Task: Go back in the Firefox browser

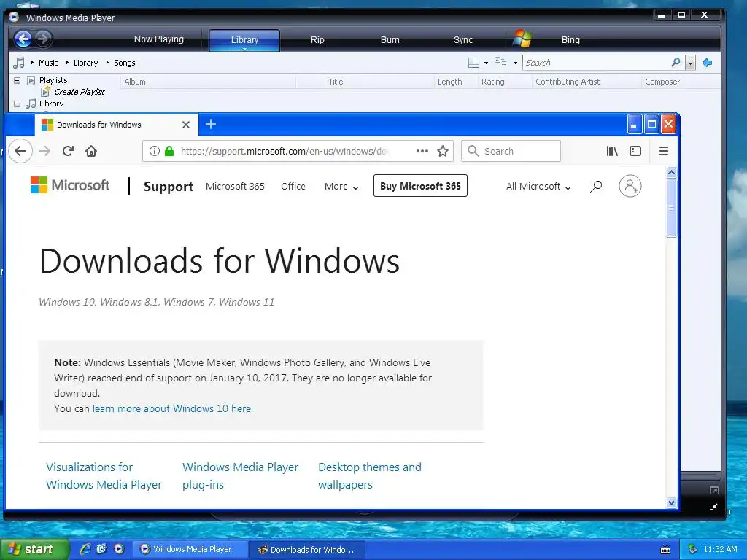Action: tap(20, 151)
